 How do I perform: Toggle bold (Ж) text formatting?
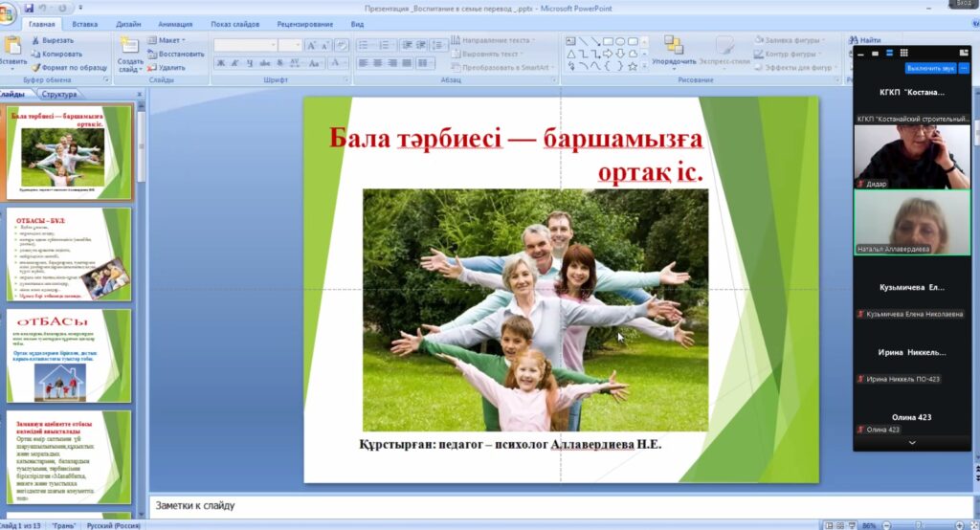[221, 64]
